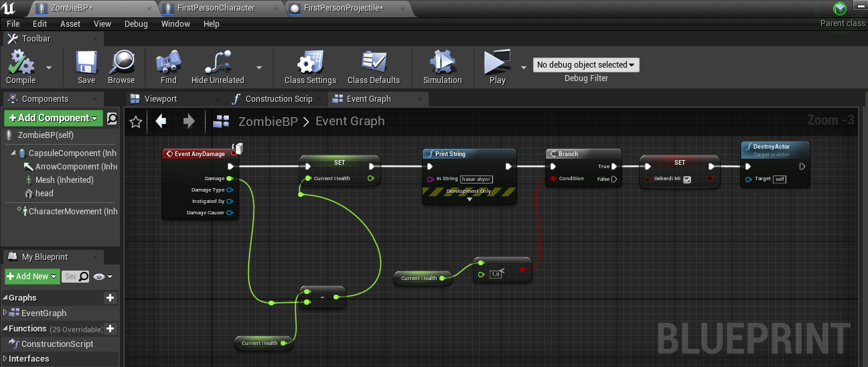Save the blueprint

click(x=86, y=68)
